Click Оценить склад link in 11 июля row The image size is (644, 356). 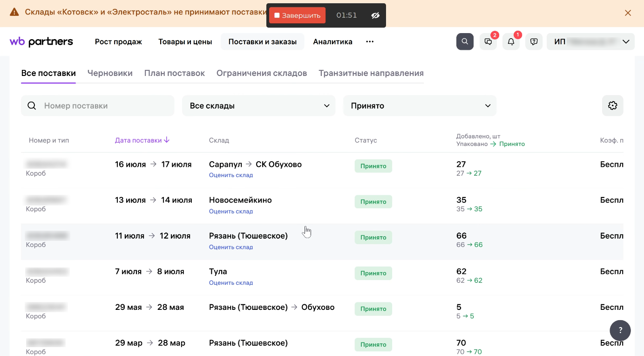pyautogui.click(x=231, y=247)
